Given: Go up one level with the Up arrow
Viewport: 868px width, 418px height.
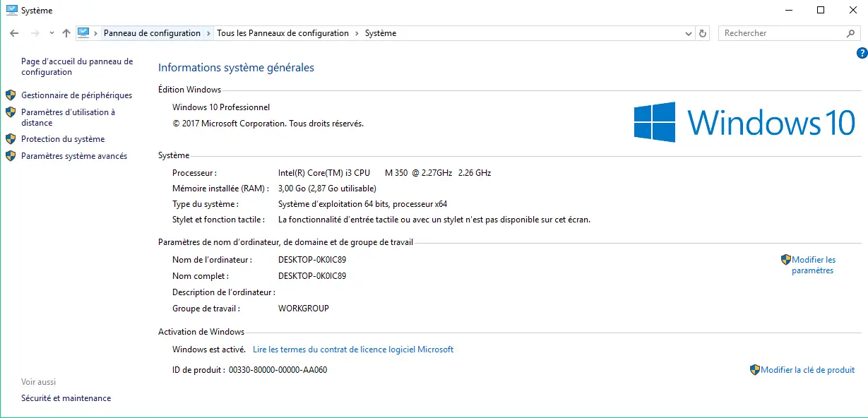Looking at the screenshot, I should coord(66,33).
